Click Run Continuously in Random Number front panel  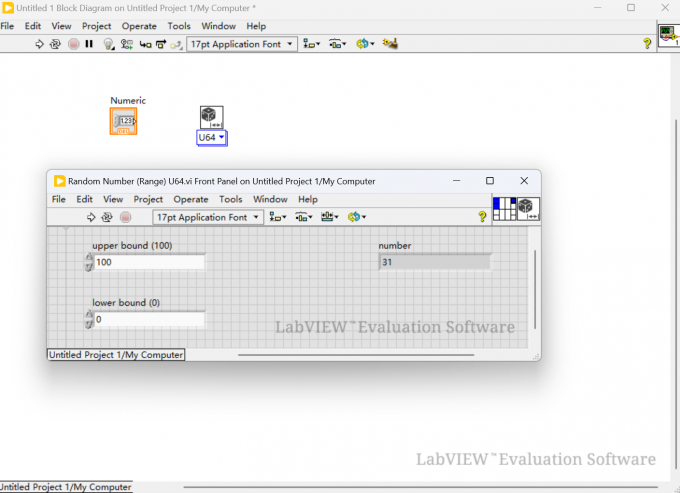pyautogui.click(x=107, y=217)
